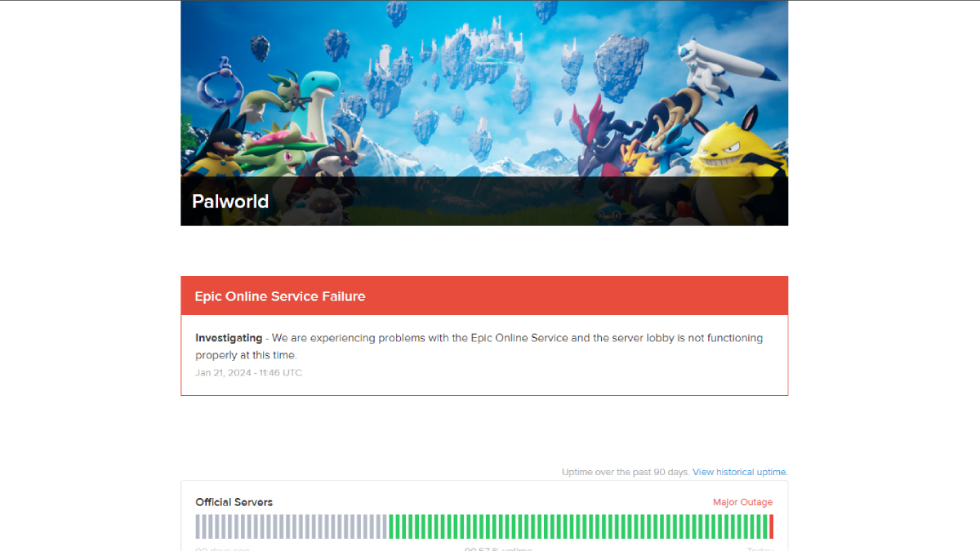Click the Epic Online Service Failure heading
This screenshot has height=551, width=980.
(279, 296)
